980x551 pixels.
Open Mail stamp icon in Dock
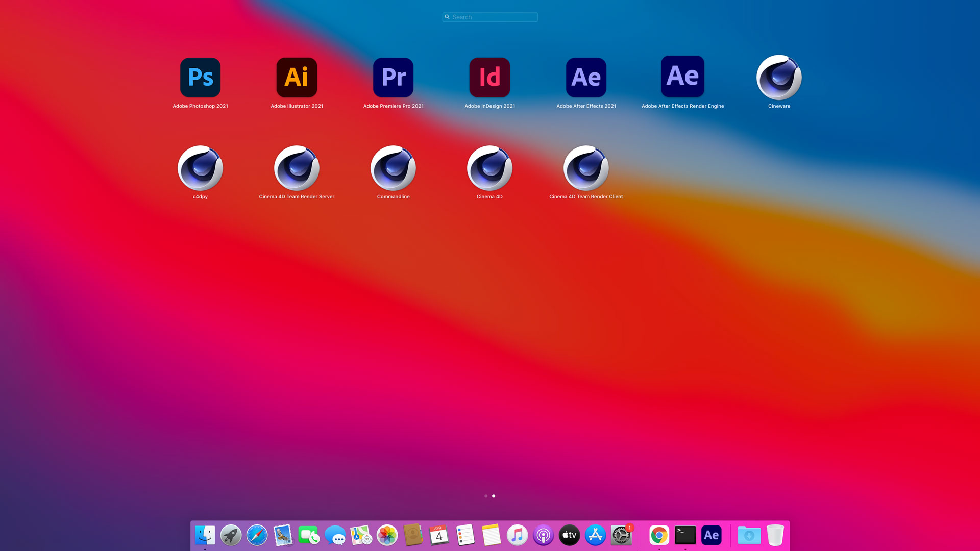[283, 535]
